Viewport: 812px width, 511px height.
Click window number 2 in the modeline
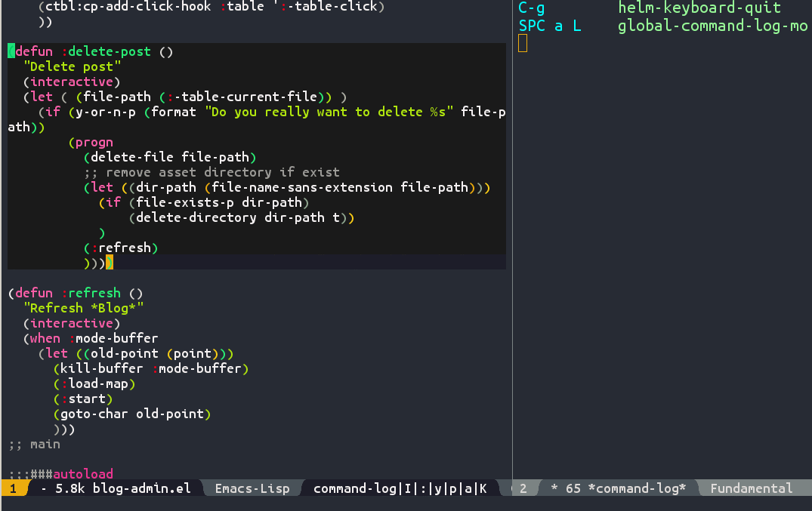(523, 488)
